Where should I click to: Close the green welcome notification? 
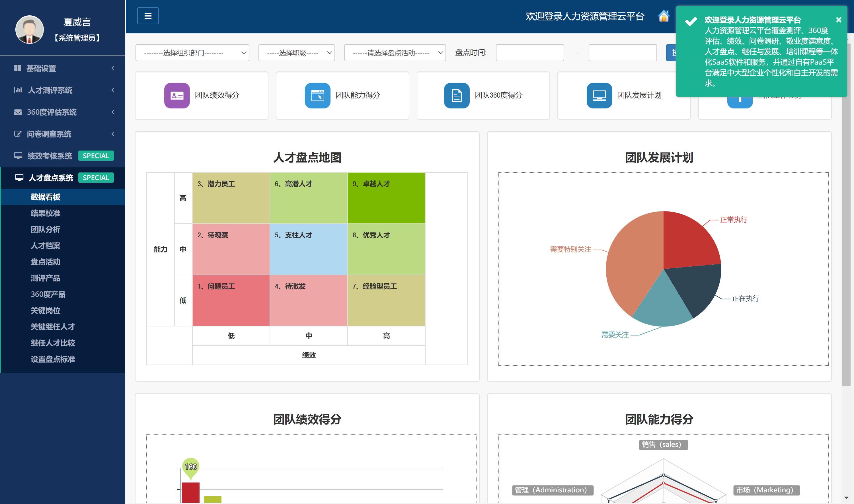[x=838, y=20]
